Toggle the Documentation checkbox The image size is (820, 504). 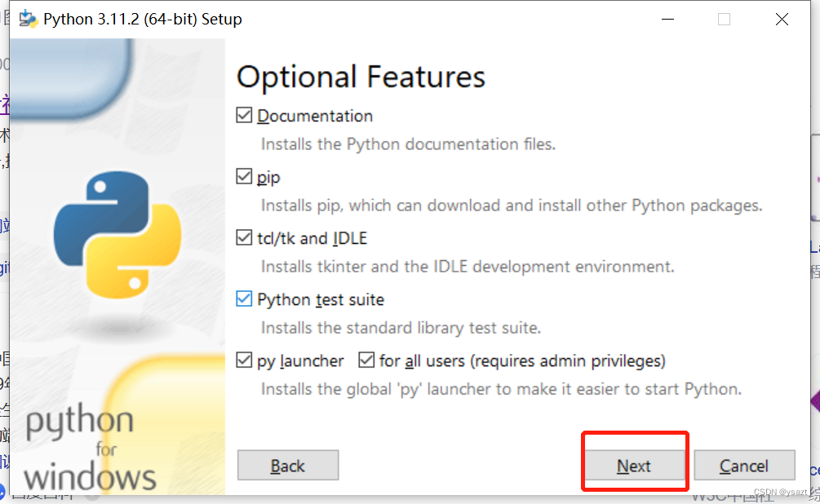(x=244, y=115)
